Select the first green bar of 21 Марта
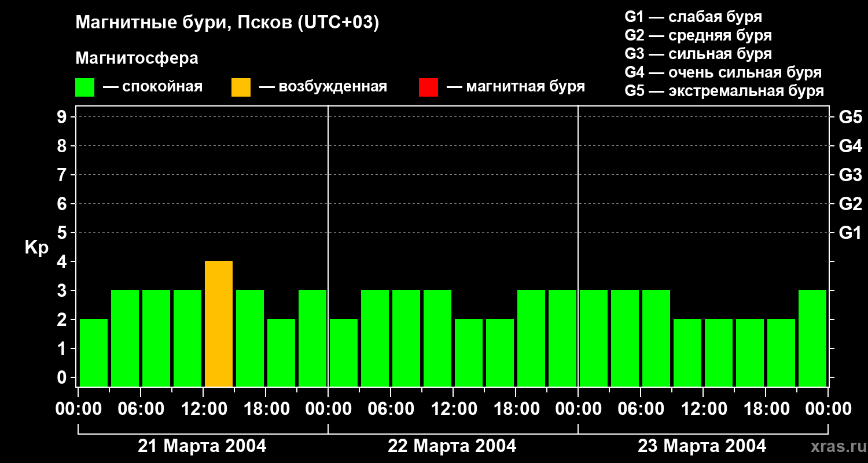868x463 pixels. 94,352
